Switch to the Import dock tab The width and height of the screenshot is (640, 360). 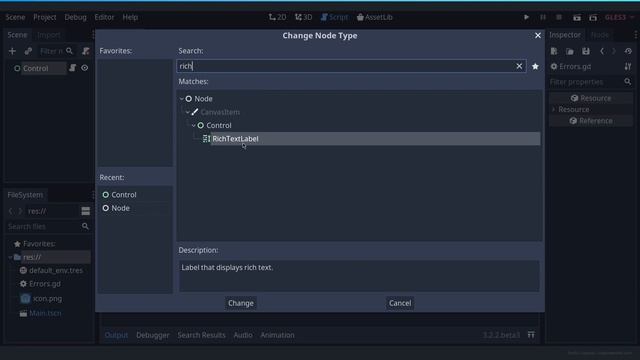coord(49,35)
